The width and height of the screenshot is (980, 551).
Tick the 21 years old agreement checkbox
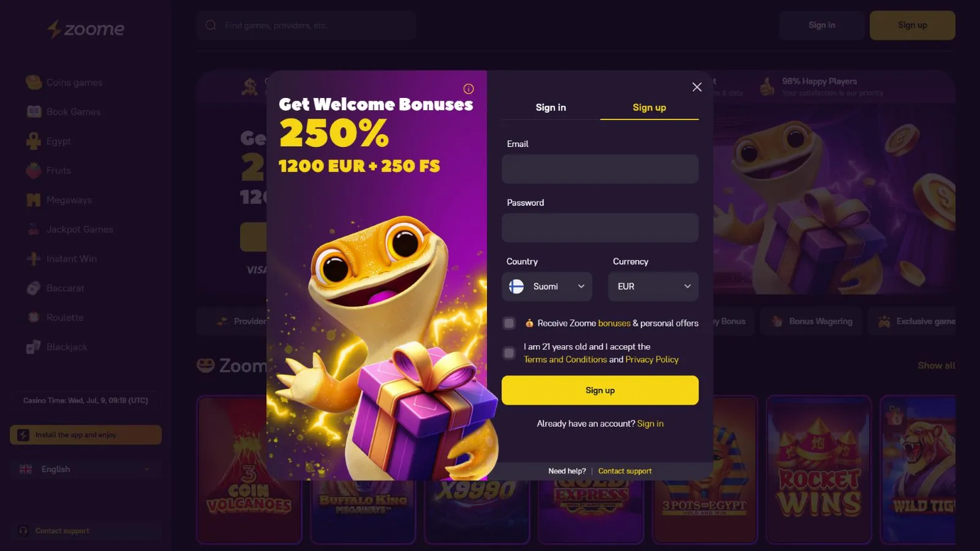(509, 353)
